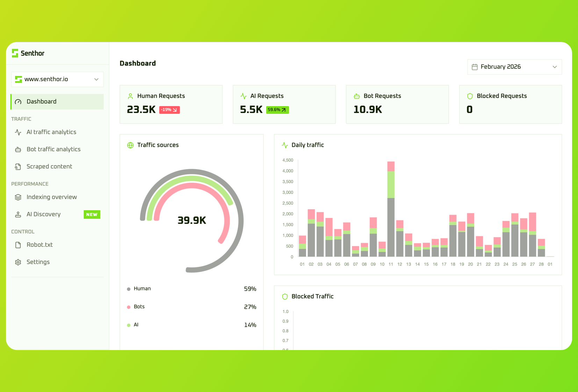The height and width of the screenshot is (392, 578).
Task: Open Scraped content page icon
Action: click(x=18, y=167)
